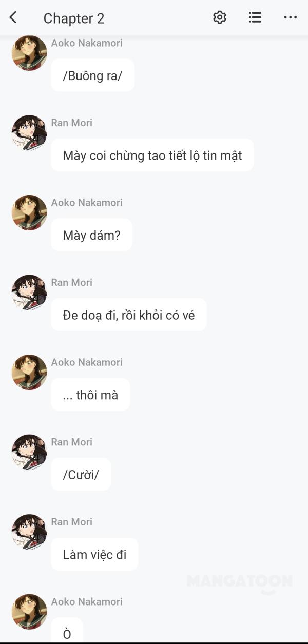Tap Ran's avatar beside "/Cười/"

29,452
